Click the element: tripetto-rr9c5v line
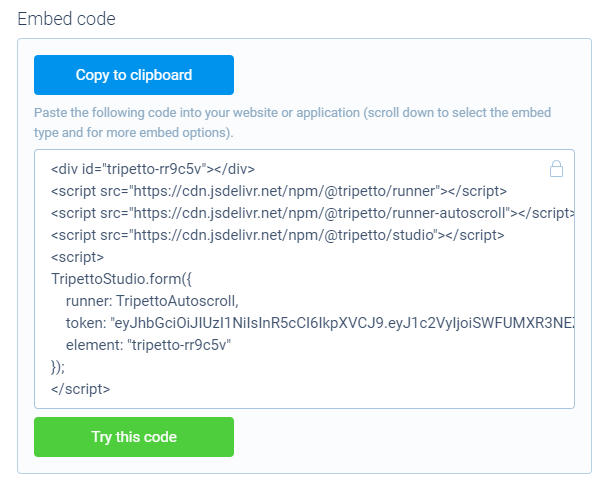The width and height of the screenshot is (609, 484). [x=148, y=345]
